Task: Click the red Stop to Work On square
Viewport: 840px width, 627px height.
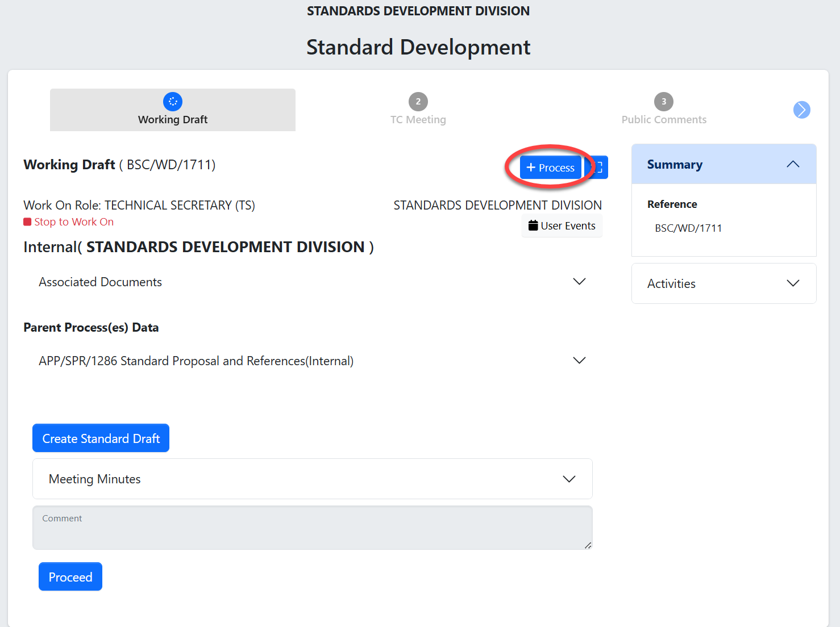Action: pyautogui.click(x=27, y=222)
